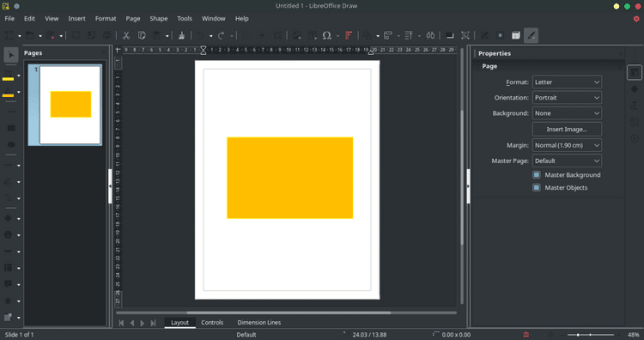The height and width of the screenshot is (340, 644).
Task: Select the Layout layer tab
Action: point(180,322)
